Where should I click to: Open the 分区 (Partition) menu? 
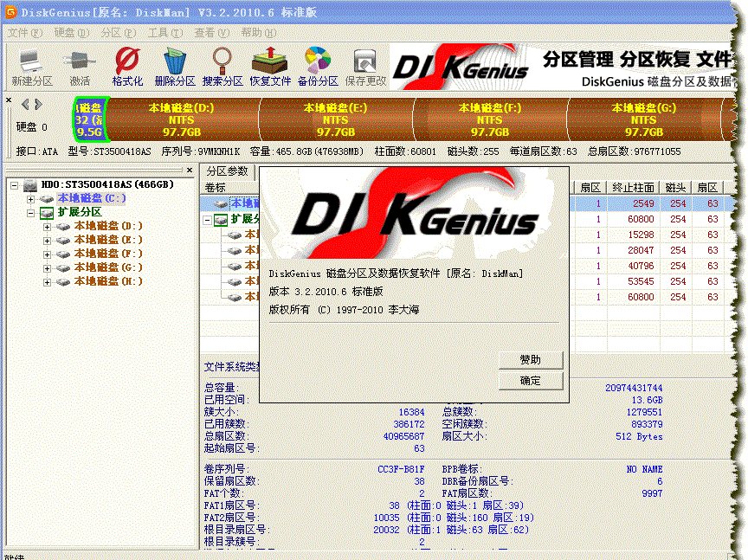pyautogui.click(x=119, y=32)
